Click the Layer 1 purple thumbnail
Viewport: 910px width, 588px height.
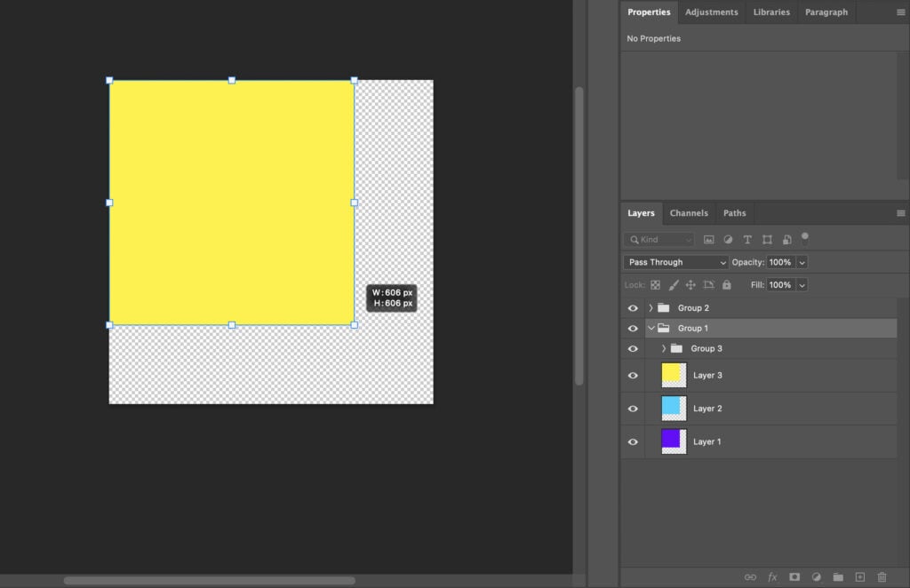pyautogui.click(x=673, y=441)
